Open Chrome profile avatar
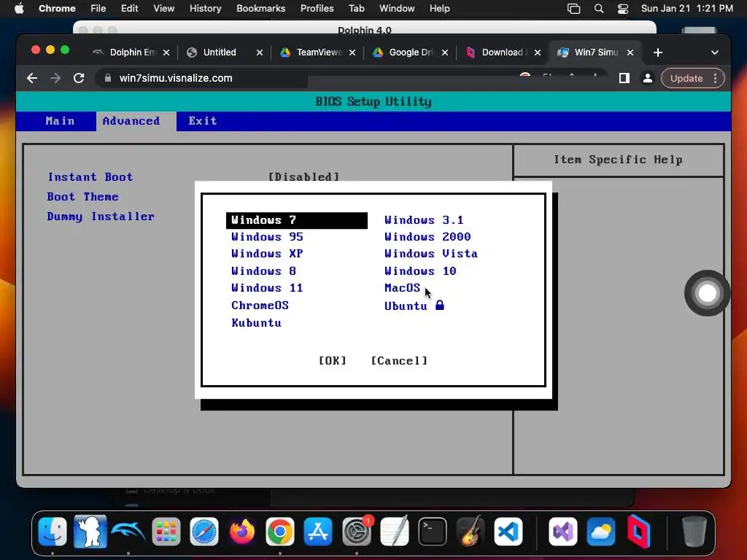Screen dimensions: 747x560 (648, 78)
